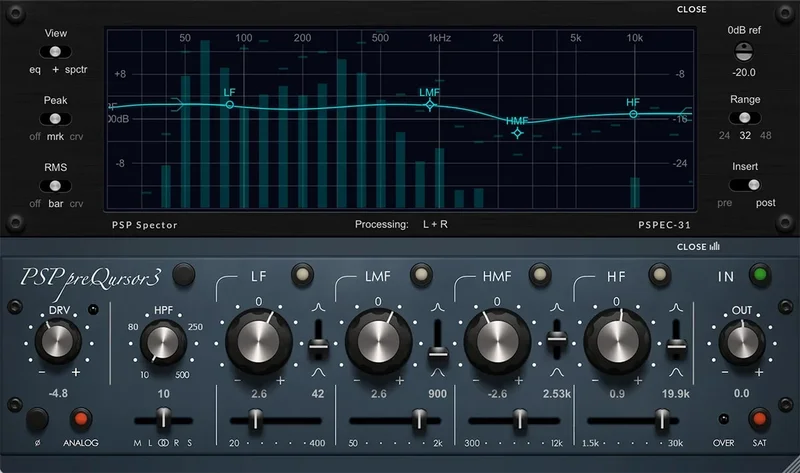This screenshot has width=800, height=473.
Task: Click the HMF gain knob
Action: coord(497,341)
